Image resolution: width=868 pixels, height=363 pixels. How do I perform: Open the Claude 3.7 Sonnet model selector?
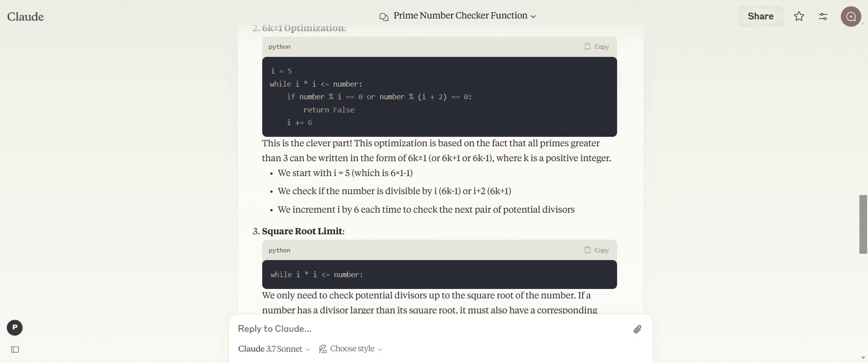(x=274, y=349)
